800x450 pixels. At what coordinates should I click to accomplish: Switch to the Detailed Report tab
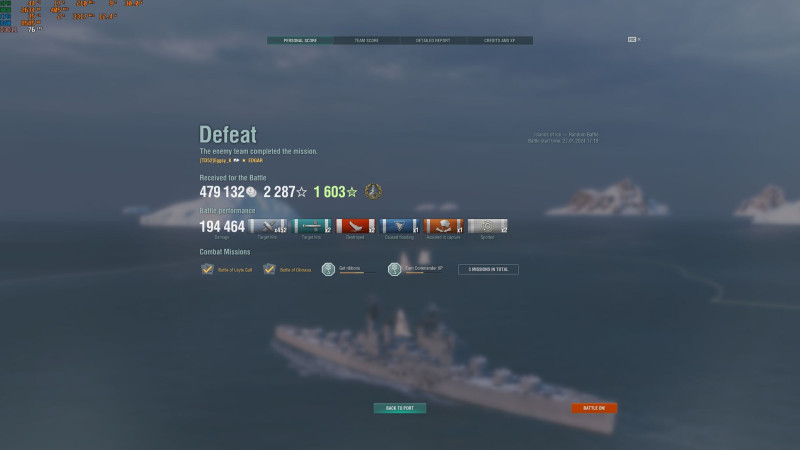pyautogui.click(x=433, y=40)
